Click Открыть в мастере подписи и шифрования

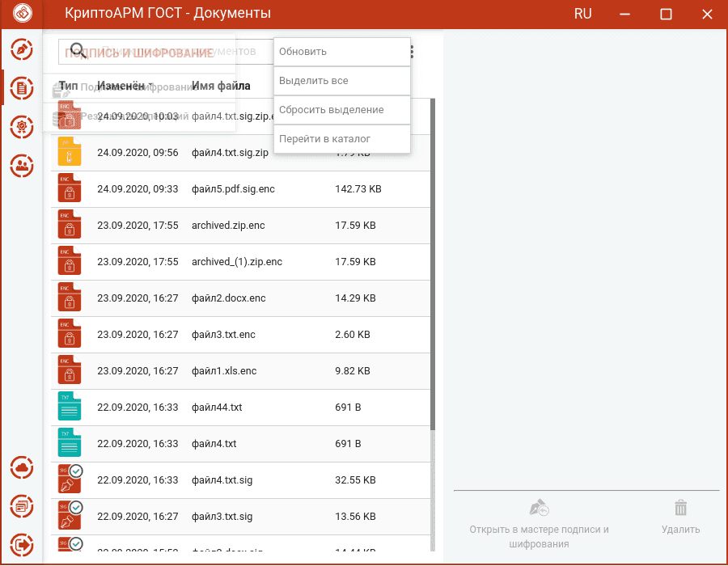539,525
